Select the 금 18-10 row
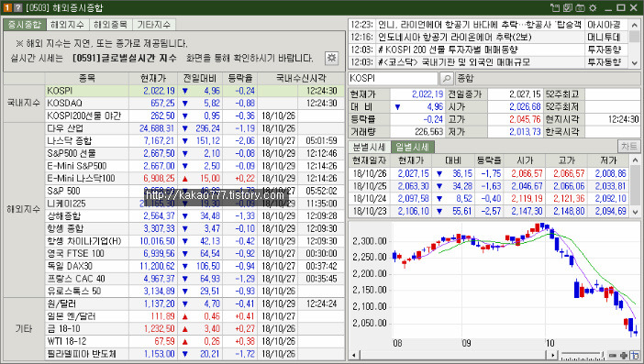This screenshot has width=644, height=364. click(194, 329)
